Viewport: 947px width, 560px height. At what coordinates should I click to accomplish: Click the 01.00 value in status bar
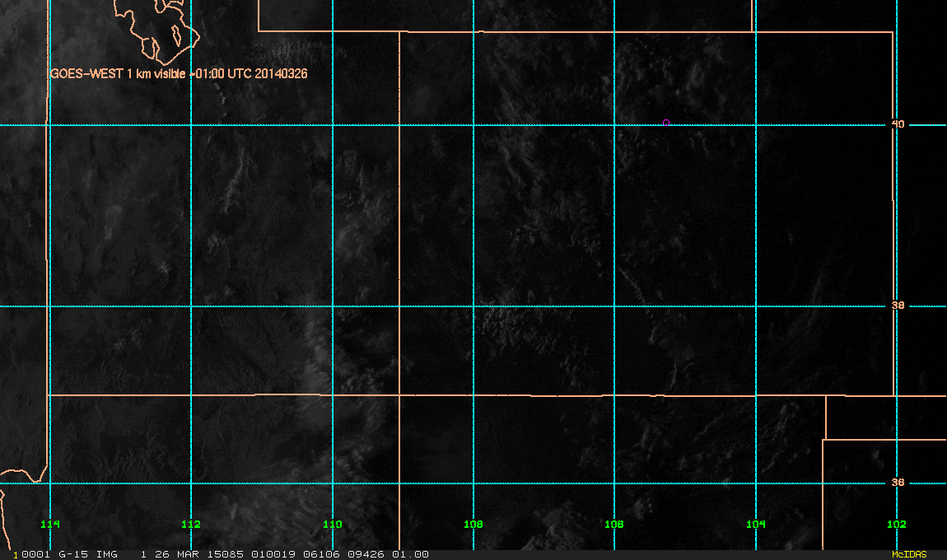pyautogui.click(x=411, y=554)
